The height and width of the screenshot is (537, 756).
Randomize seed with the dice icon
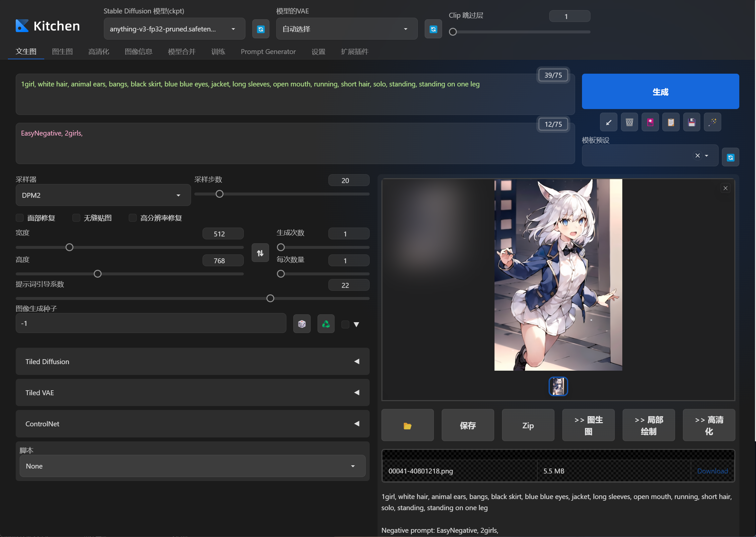[302, 324]
